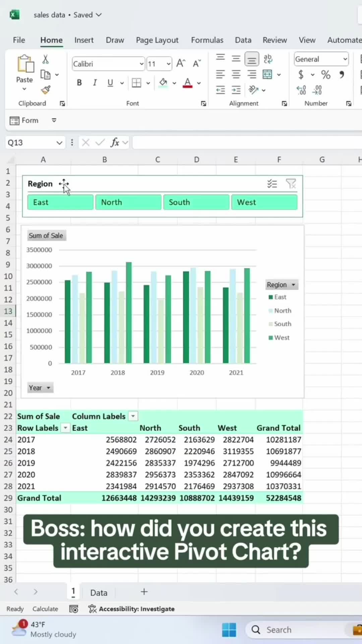Click the Insert Function fx icon
362x644 pixels.
[x=115, y=143]
